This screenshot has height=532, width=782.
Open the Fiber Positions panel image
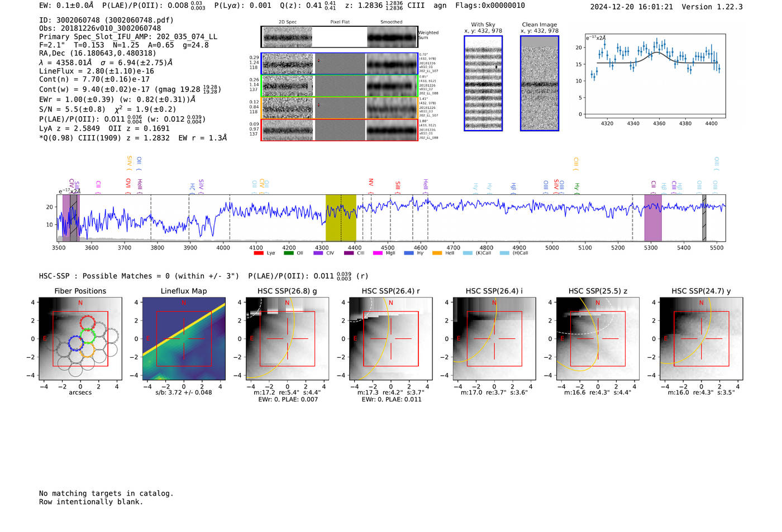coord(80,339)
